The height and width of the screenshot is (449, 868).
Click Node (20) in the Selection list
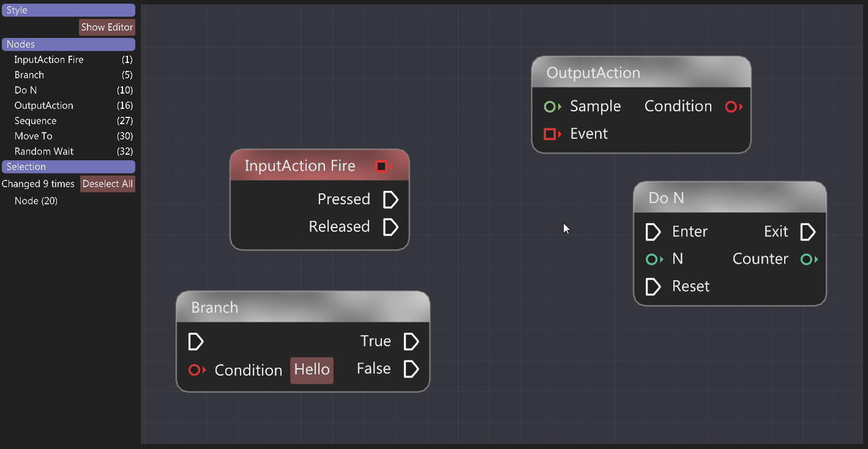coord(36,201)
